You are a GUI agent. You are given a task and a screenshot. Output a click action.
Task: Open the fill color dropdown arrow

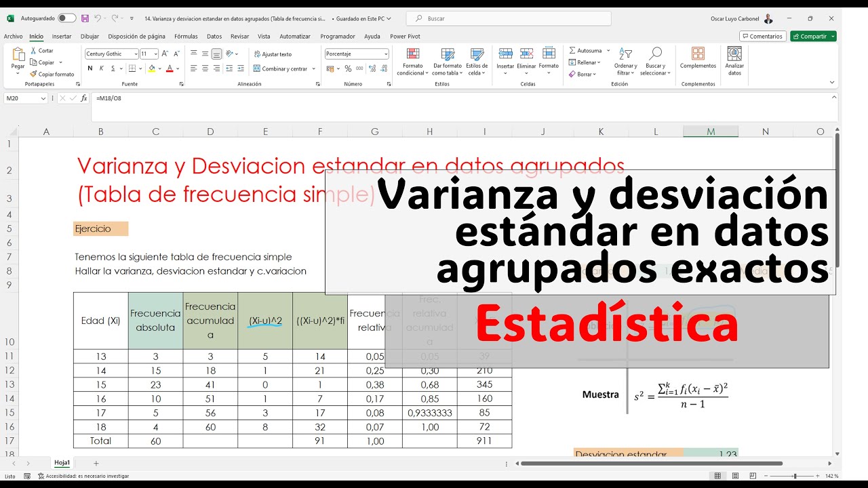click(160, 68)
